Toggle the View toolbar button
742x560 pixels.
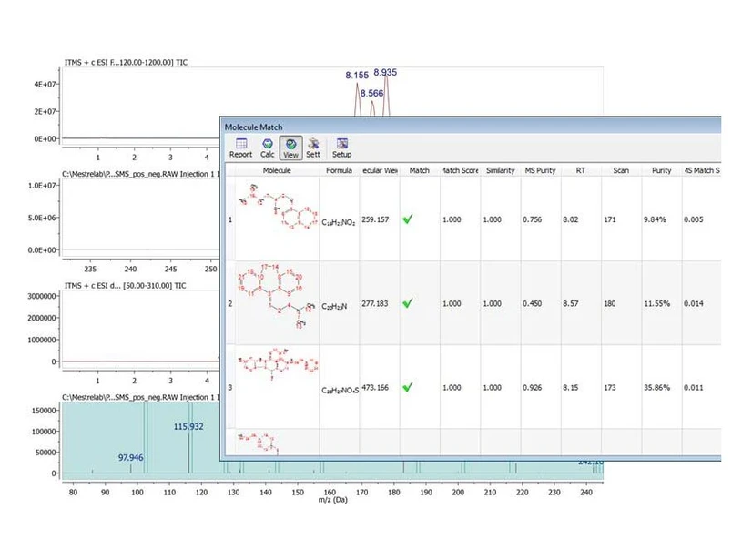click(291, 148)
